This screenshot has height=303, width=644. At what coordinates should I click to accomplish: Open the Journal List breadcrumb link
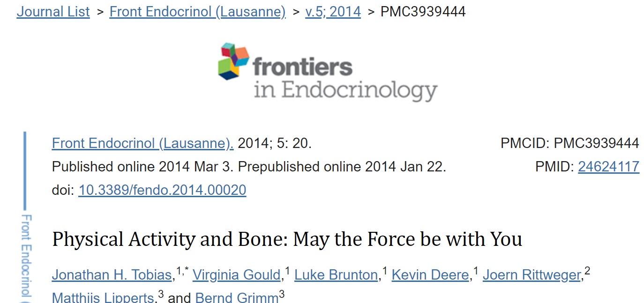[x=53, y=12]
